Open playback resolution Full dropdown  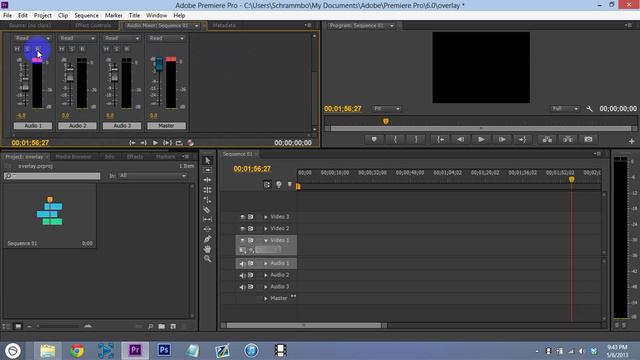click(565, 109)
